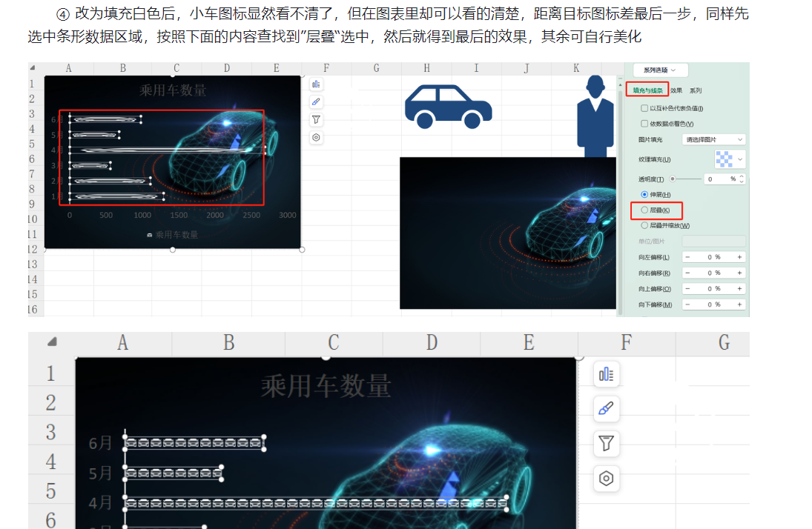812x529 pixels.
Task: Expand the 纹理填充 texture dropdown arrow
Action: coord(740,159)
